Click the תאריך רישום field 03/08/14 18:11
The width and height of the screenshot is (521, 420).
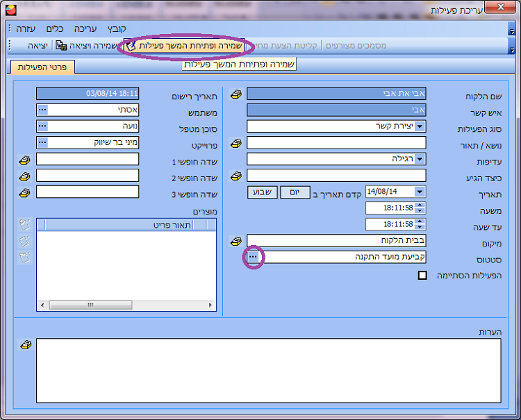pyautogui.click(x=88, y=94)
